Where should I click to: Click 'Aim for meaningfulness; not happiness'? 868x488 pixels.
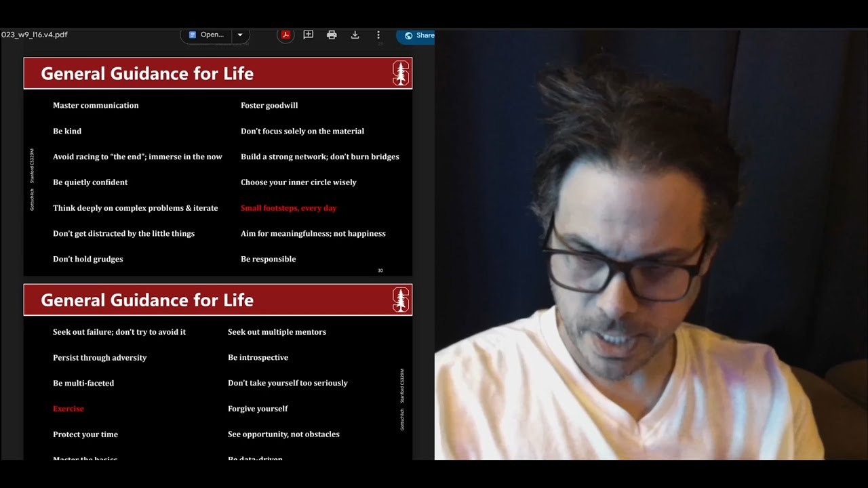tap(313, 234)
